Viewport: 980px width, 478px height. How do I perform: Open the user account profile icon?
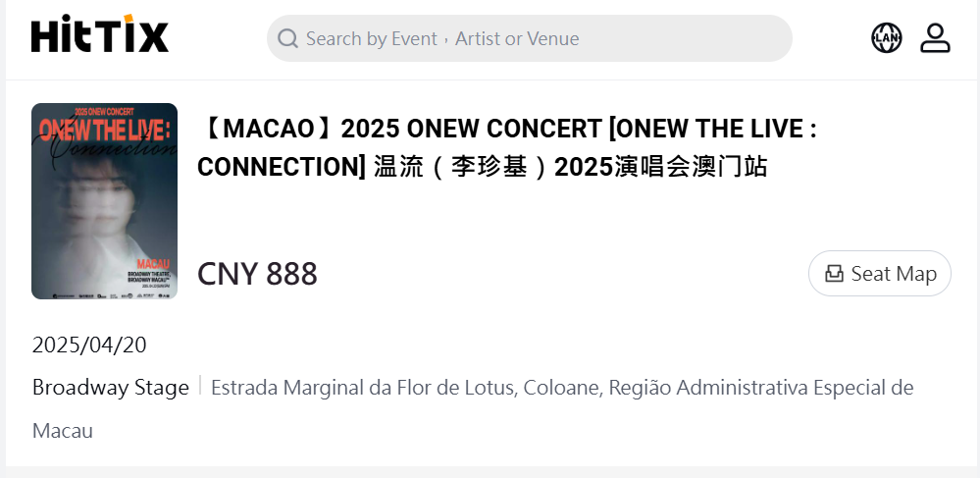(935, 38)
